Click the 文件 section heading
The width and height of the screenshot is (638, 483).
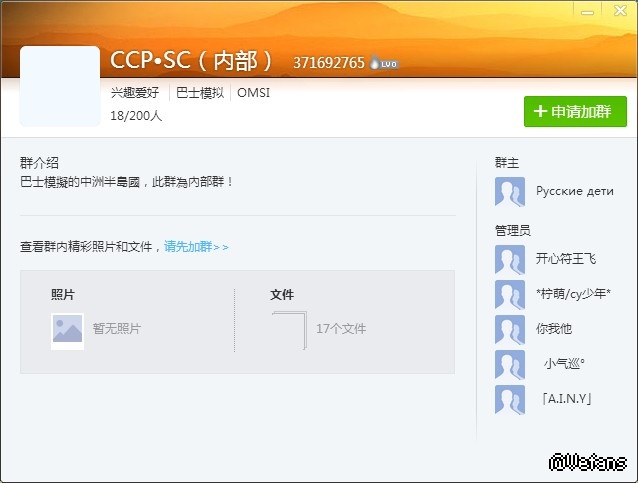coord(282,295)
